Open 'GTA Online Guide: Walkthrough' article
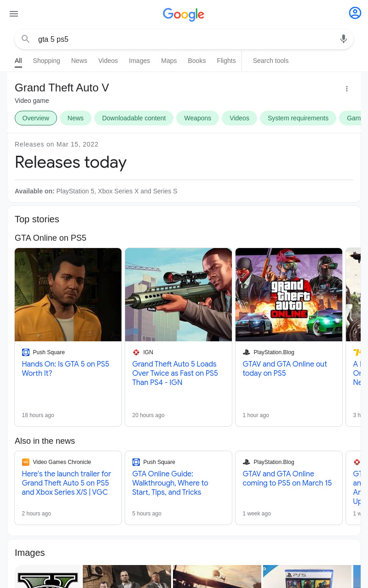The image size is (368, 588). coord(170,483)
